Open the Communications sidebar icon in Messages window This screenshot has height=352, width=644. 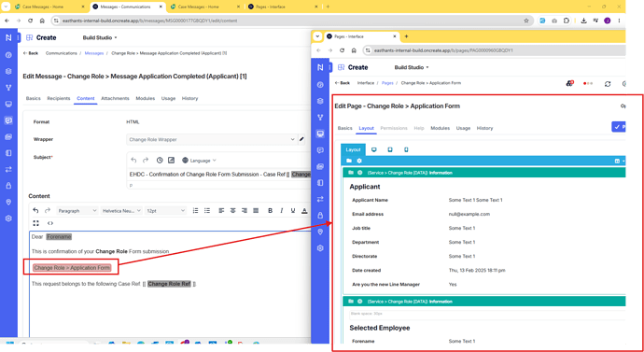[8, 120]
